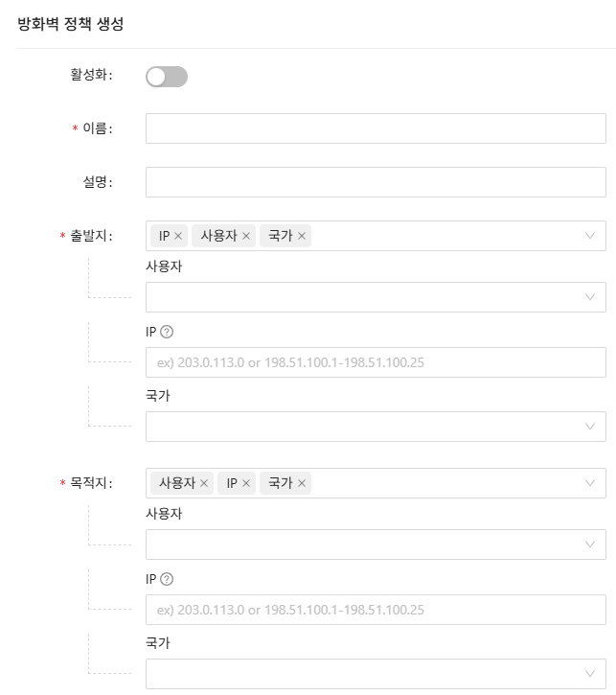Viewport: 616px width, 695px height.
Task: Remove the 국가 tag from 목적지
Action: pos(302,483)
